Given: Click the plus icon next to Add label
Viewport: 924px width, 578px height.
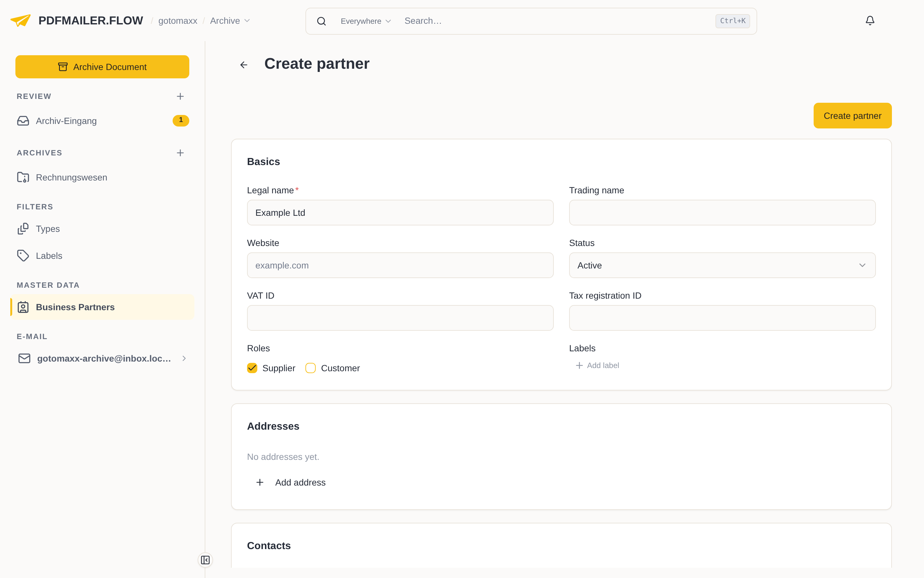Looking at the screenshot, I should click(x=579, y=365).
